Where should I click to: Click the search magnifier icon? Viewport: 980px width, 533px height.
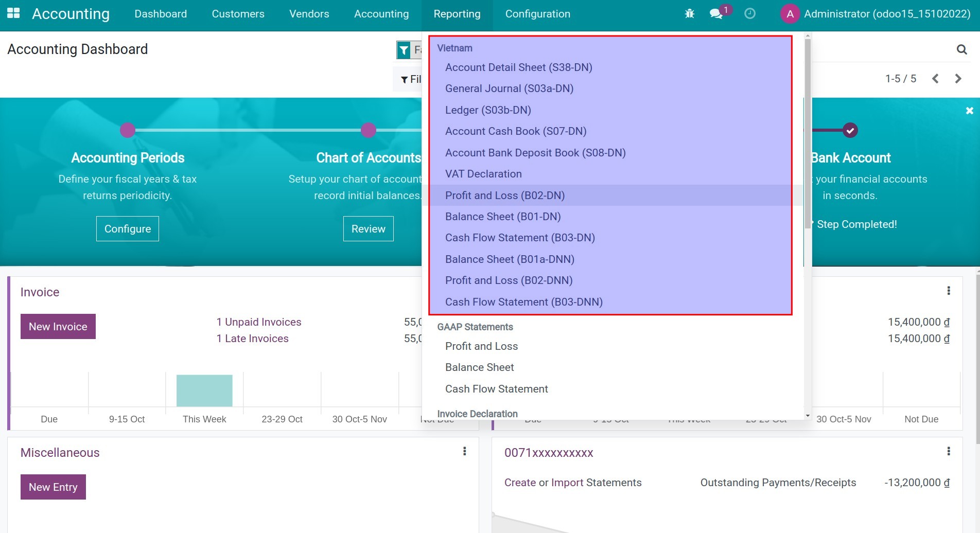pos(961,49)
